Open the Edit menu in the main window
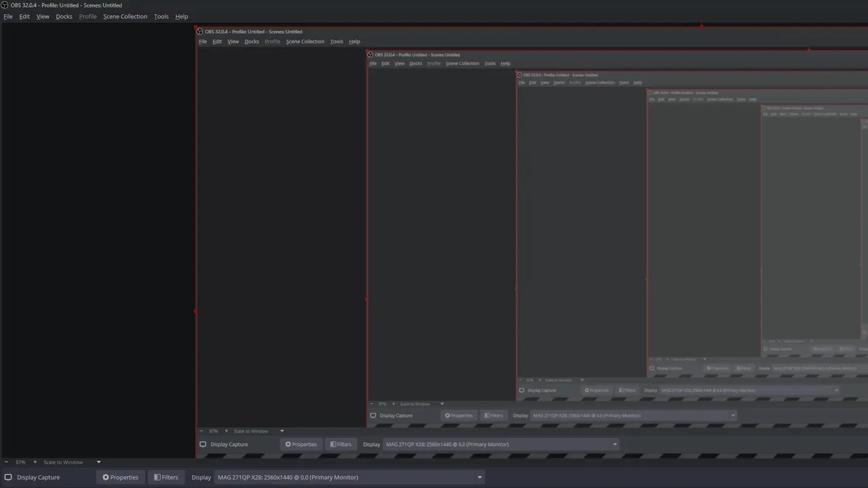The height and width of the screenshot is (488, 868). click(x=24, y=16)
